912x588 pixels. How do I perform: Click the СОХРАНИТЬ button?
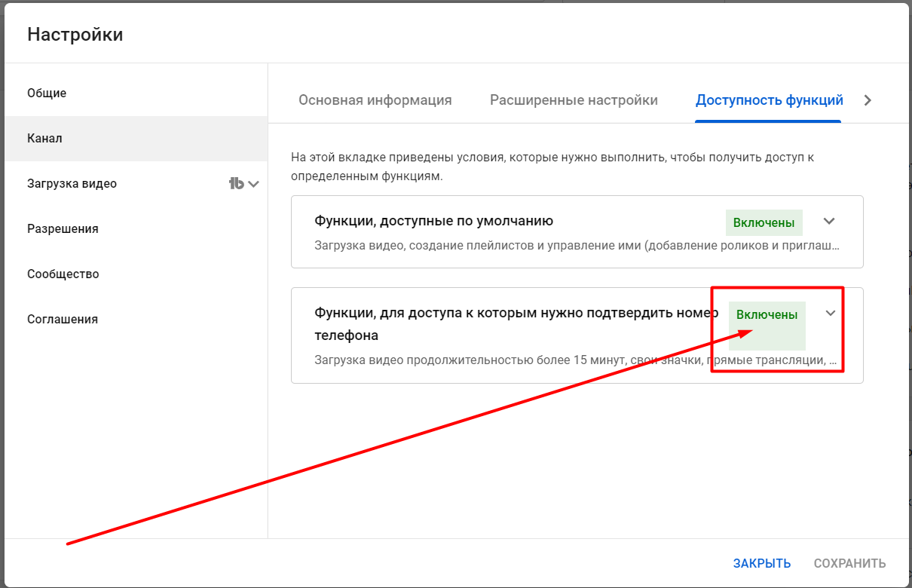click(849, 563)
